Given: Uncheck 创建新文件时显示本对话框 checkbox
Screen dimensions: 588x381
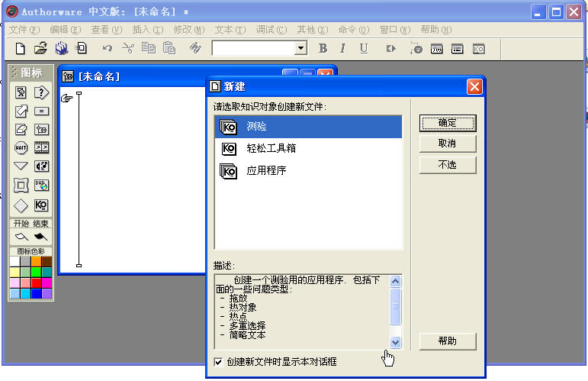Looking at the screenshot, I should pos(218,362).
